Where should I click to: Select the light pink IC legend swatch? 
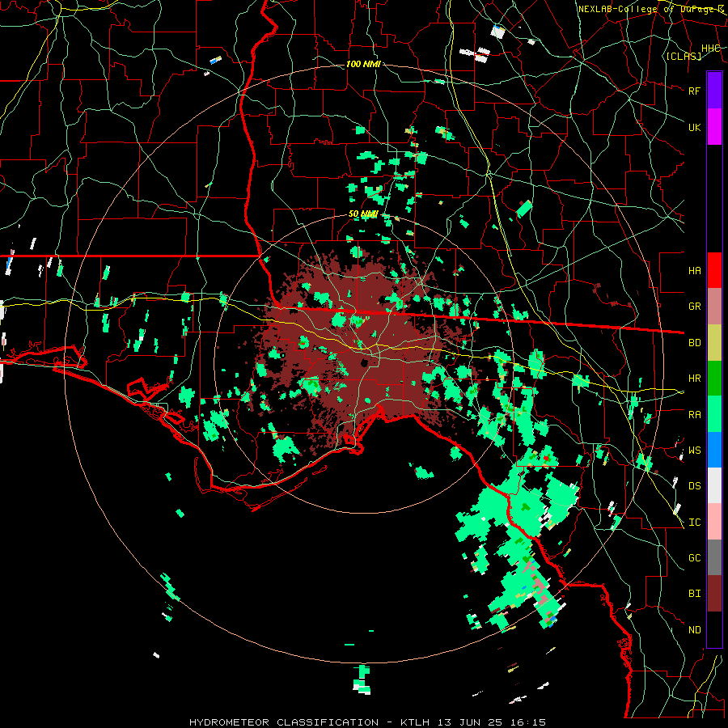714,522
